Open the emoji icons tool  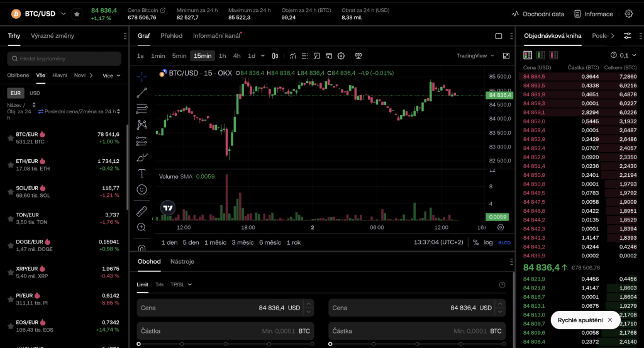click(142, 189)
